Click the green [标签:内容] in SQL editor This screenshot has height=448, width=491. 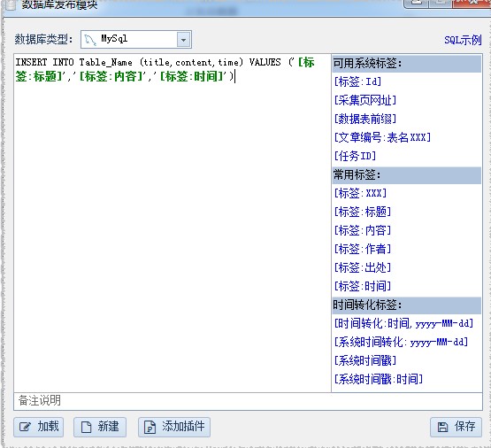click(x=111, y=76)
